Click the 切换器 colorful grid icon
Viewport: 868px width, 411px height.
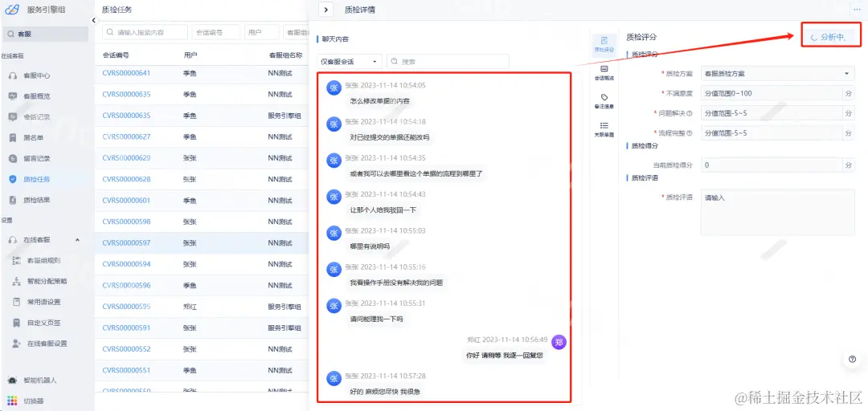point(13,401)
